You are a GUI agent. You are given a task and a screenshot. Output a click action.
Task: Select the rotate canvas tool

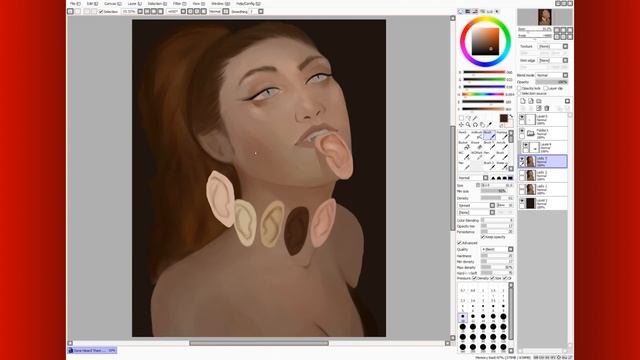(475, 124)
